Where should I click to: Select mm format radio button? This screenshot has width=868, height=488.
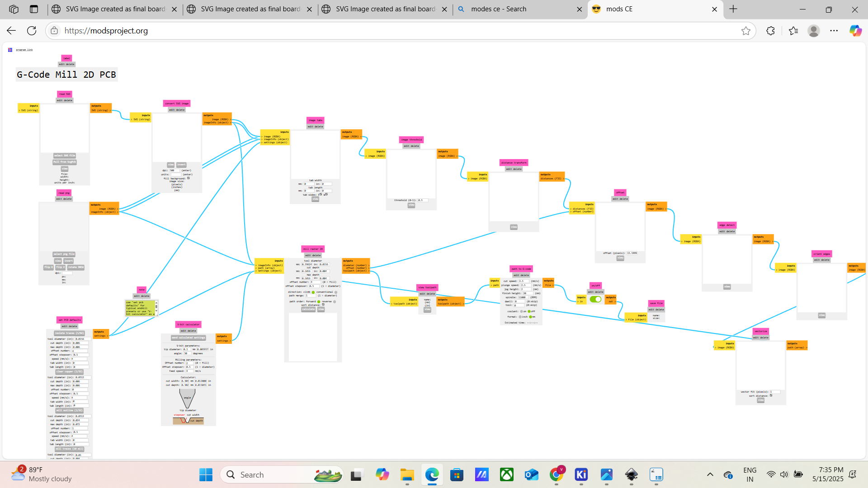tap(530, 317)
